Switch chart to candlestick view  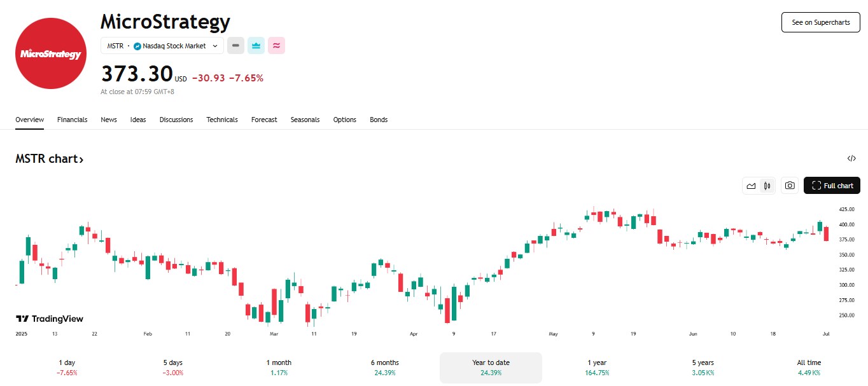coord(767,185)
